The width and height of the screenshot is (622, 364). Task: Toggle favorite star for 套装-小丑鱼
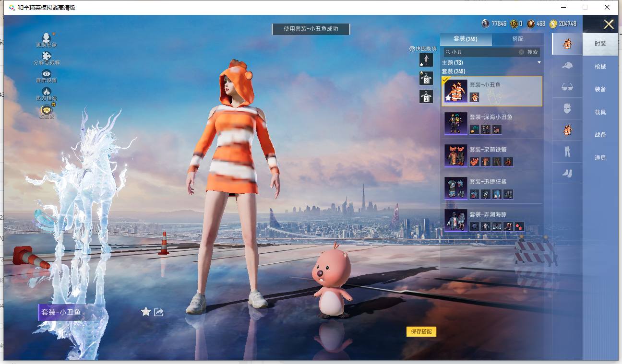[146, 312]
